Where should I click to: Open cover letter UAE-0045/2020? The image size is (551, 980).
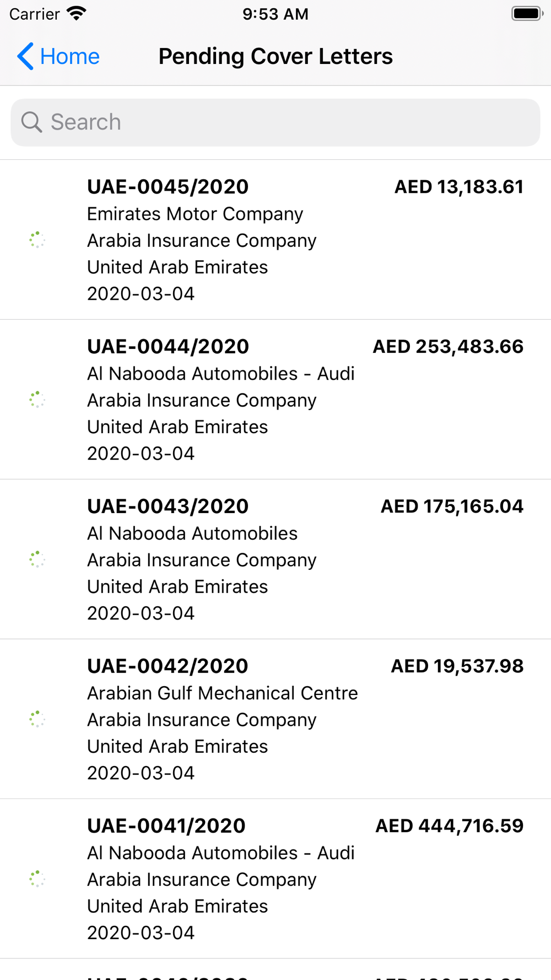pyautogui.click(x=168, y=187)
